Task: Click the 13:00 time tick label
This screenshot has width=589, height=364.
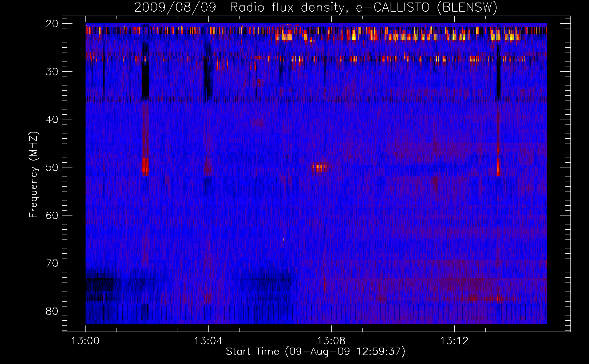Action: pos(86,341)
